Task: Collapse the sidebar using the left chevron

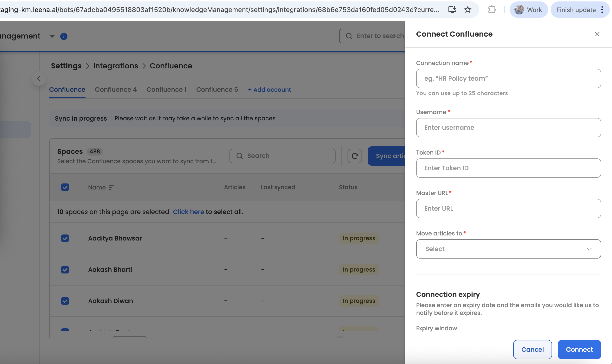Action: coord(39,79)
